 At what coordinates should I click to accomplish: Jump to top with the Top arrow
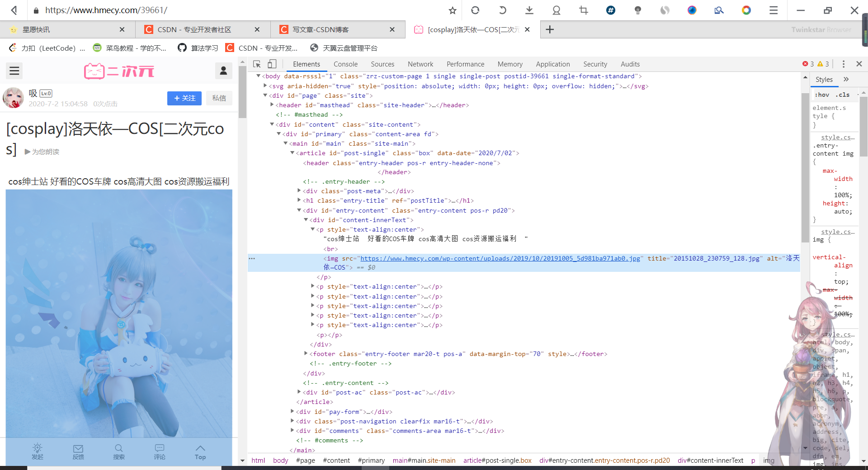coord(200,451)
